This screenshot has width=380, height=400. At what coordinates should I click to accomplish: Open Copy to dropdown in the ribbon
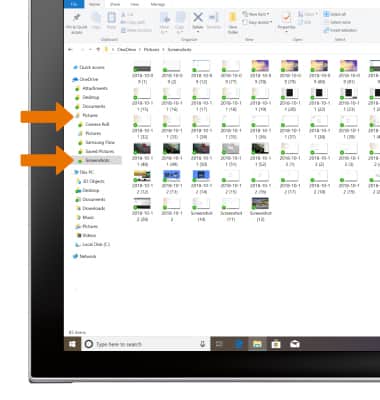point(180,23)
